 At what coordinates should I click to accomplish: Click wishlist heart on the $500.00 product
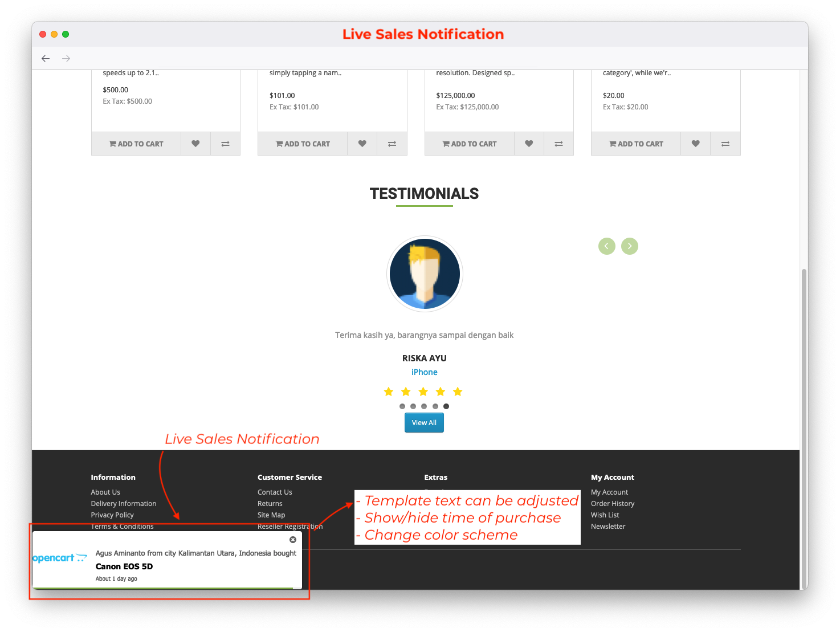point(195,144)
